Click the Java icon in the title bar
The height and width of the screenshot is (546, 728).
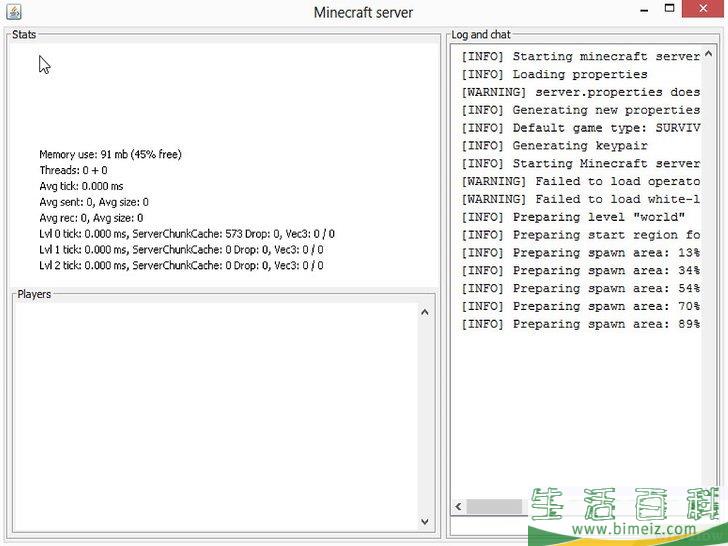(x=14, y=12)
